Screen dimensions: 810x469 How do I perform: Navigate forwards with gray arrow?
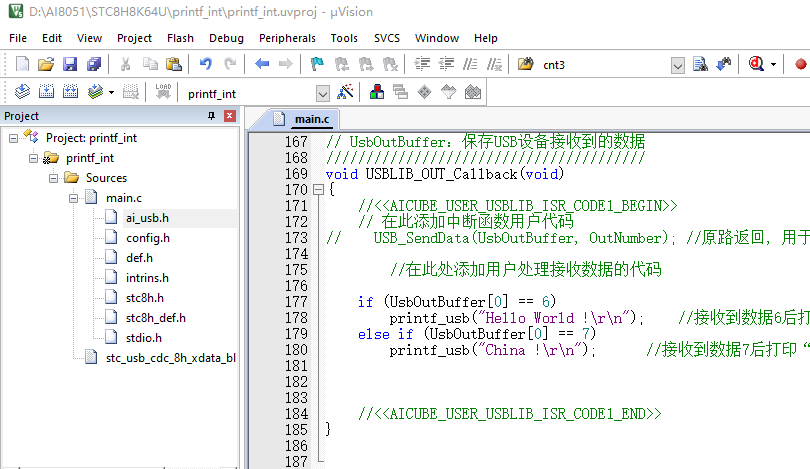(x=285, y=64)
